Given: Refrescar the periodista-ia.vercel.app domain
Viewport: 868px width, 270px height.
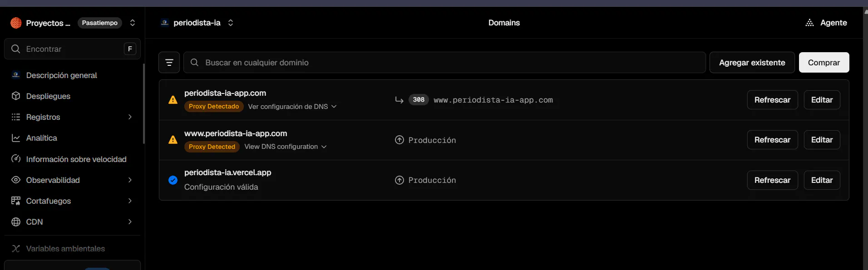Looking at the screenshot, I should pos(772,180).
